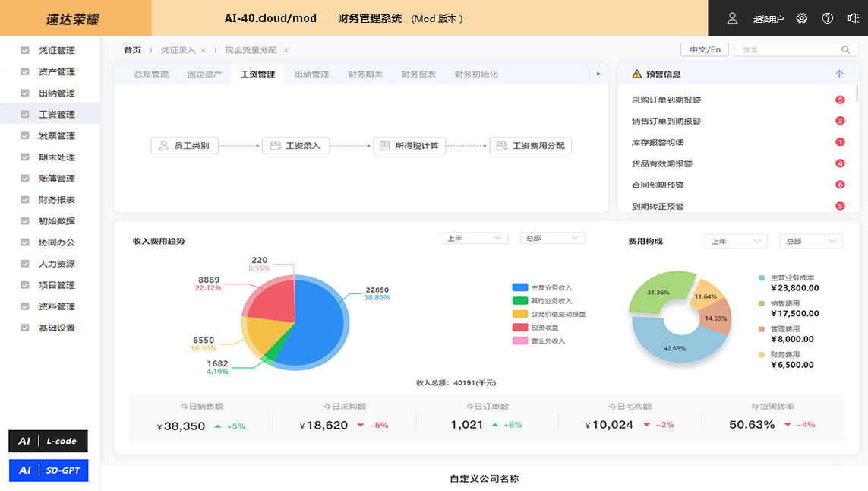This screenshot has width=868, height=491.
Task: Click the speaker announcement icon
Action: tap(853, 18)
